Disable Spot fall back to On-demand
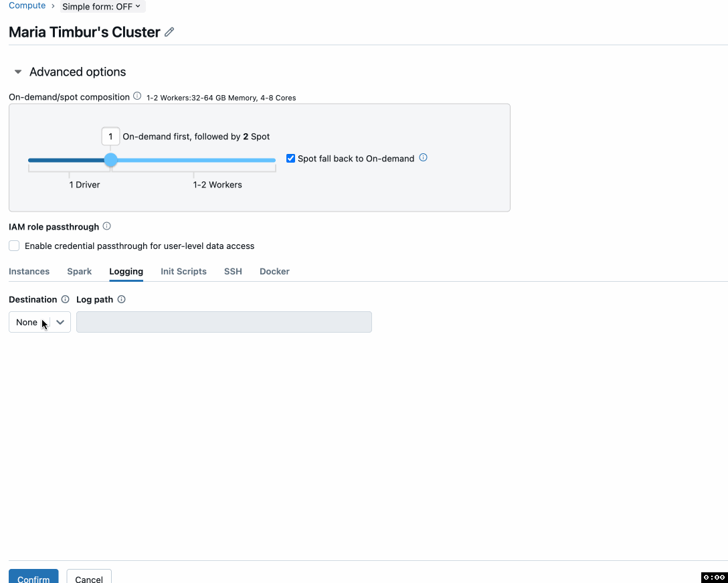The height and width of the screenshot is (583, 728). [x=290, y=158]
